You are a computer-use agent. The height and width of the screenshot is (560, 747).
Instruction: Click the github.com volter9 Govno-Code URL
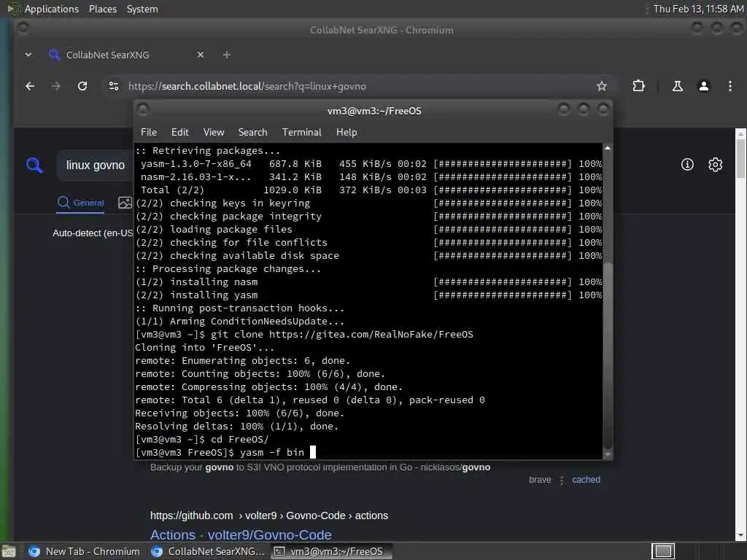[268, 516]
